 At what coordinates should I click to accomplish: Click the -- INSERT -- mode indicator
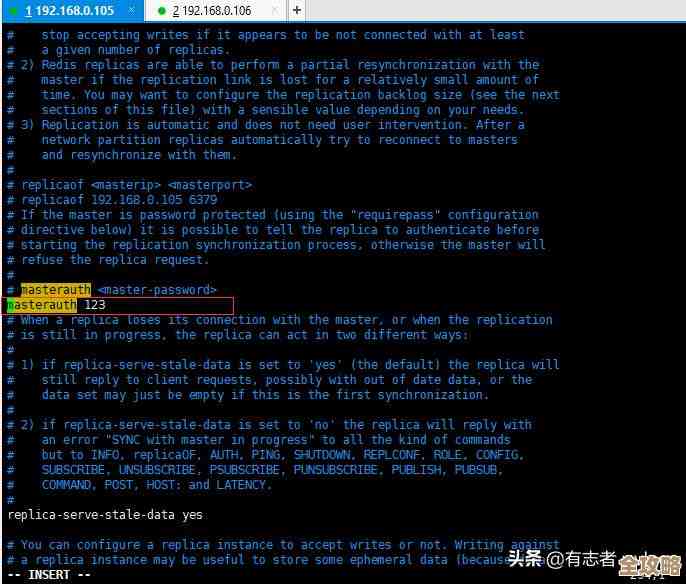pyautogui.click(x=49, y=575)
